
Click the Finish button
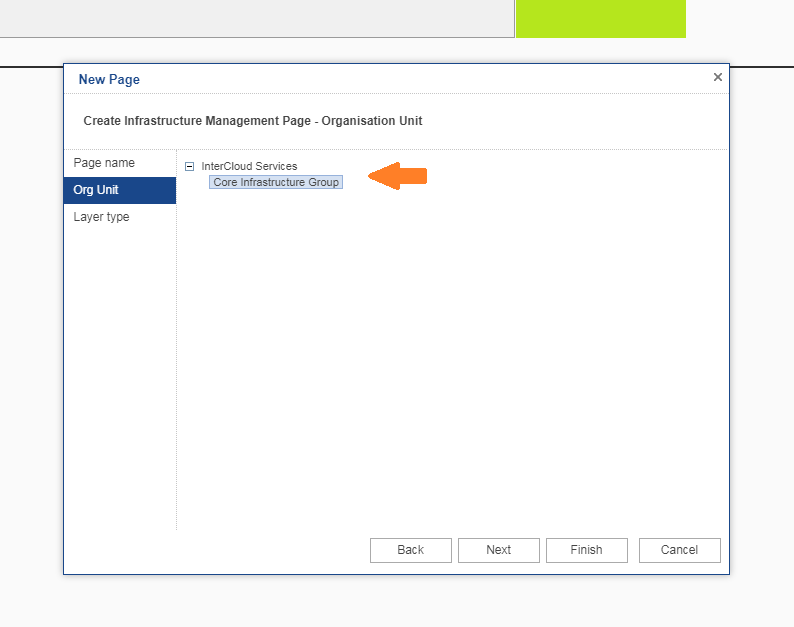point(587,550)
